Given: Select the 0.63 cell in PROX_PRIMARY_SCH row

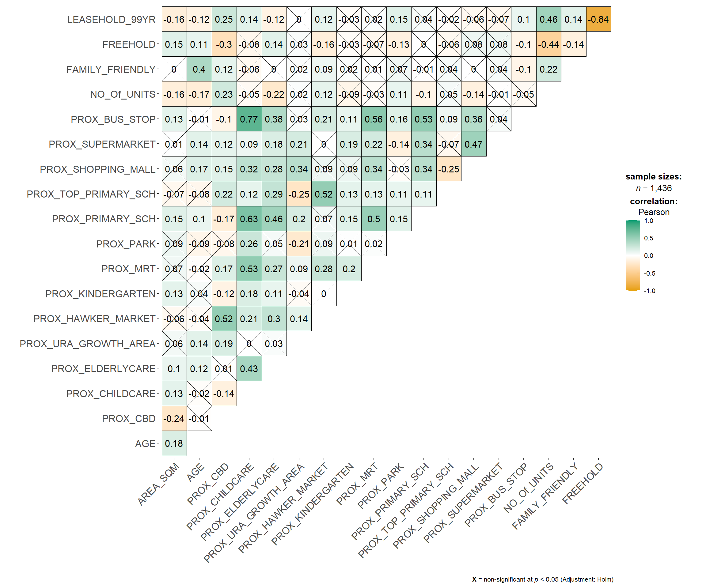Looking at the screenshot, I should [249, 219].
